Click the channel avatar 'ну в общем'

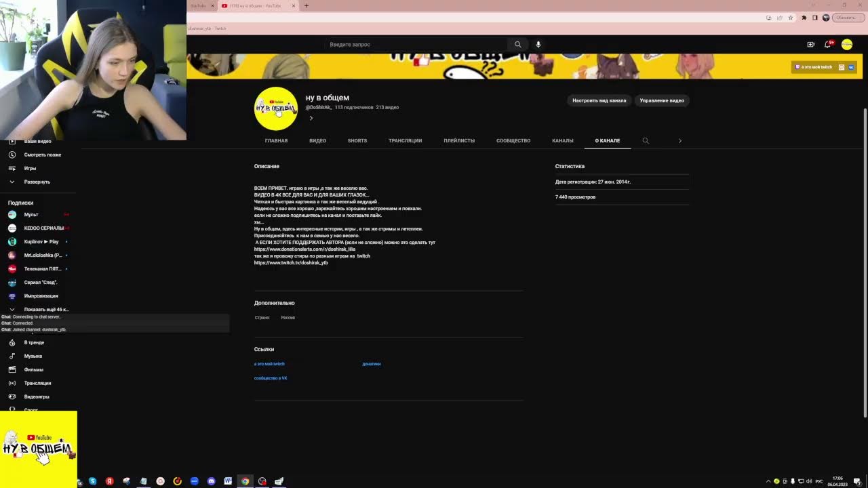tap(276, 108)
